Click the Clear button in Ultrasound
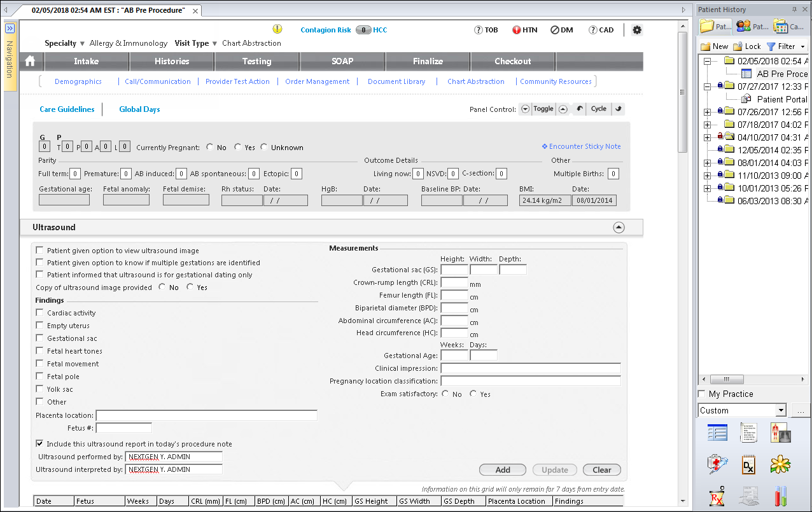This screenshot has height=512, width=812. pos(602,470)
